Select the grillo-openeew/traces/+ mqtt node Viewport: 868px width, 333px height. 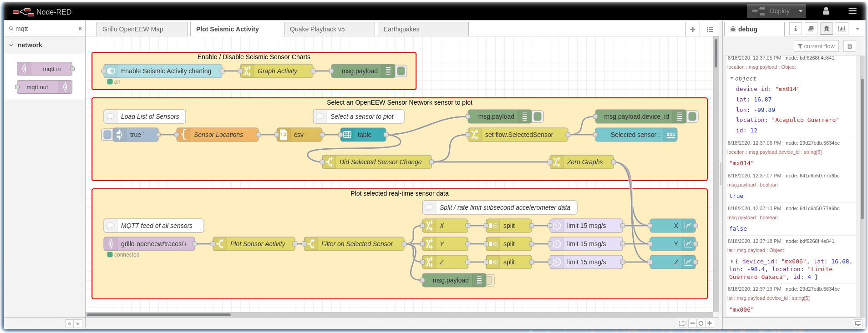pyautogui.click(x=149, y=244)
